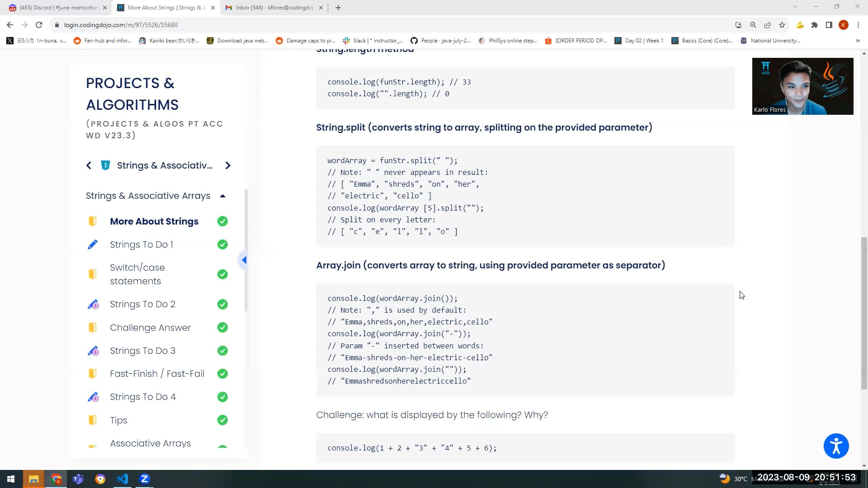The width and height of the screenshot is (868, 488).
Task: Open Visual Studio Code from the taskbar
Action: (x=123, y=479)
